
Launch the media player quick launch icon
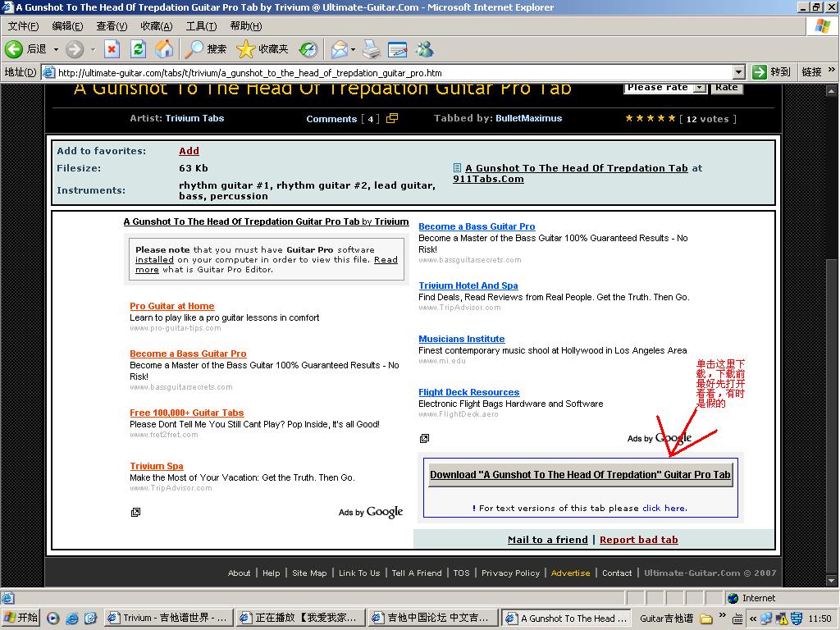click(x=52, y=619)
